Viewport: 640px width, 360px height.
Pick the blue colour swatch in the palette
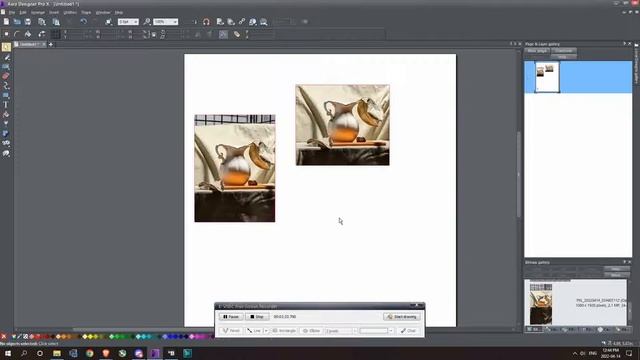pos(171,337)
